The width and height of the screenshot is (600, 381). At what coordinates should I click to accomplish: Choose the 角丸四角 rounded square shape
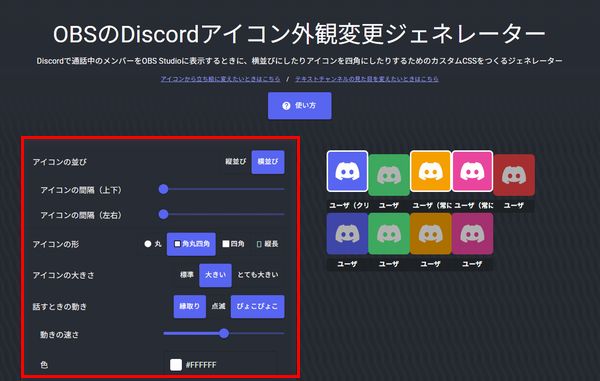click(x=191, y=244)
